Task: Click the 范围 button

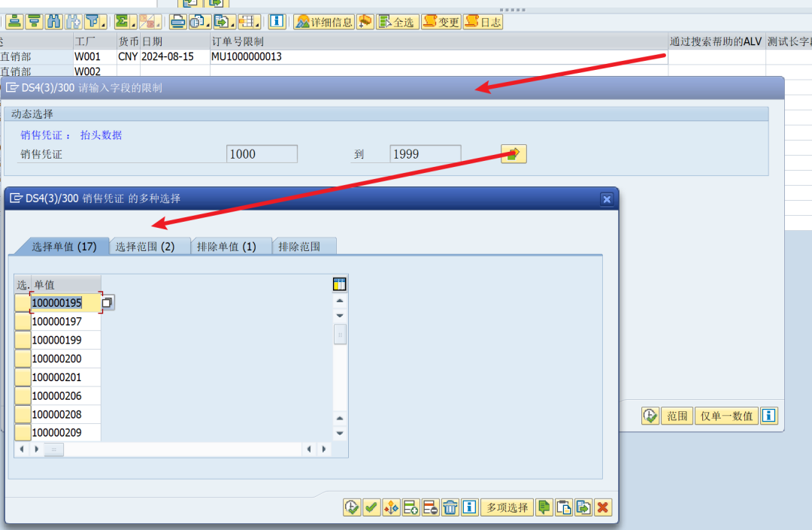Action: pos(677,416)
